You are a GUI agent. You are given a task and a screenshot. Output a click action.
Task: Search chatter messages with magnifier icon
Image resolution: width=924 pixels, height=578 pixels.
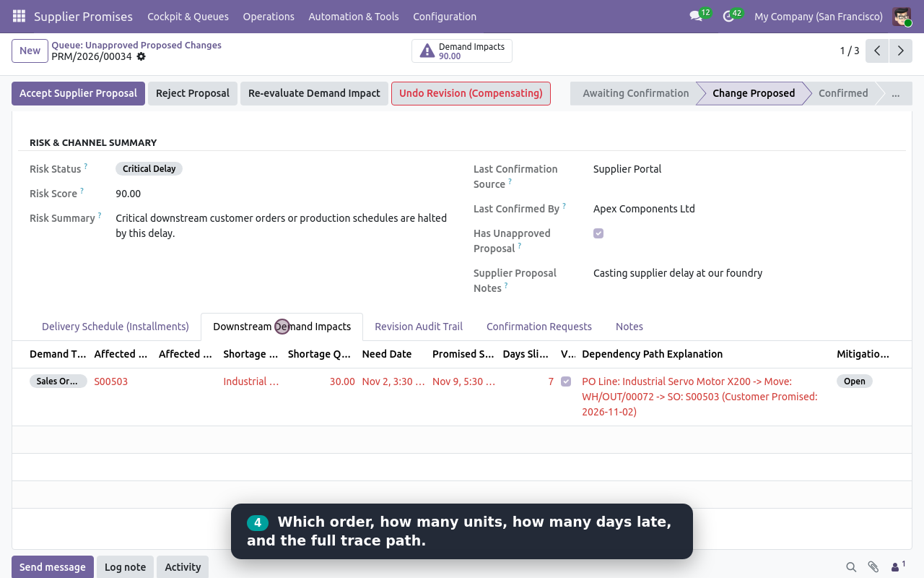pyautogui.click(x=851, y=567)
